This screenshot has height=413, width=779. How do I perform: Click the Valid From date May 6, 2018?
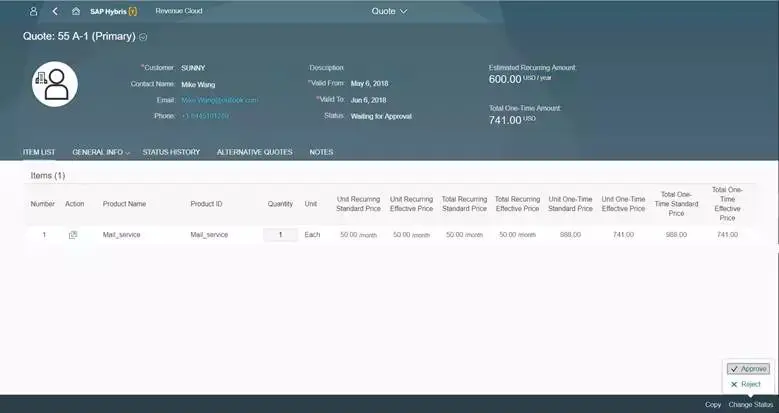[x=369, y=83]
